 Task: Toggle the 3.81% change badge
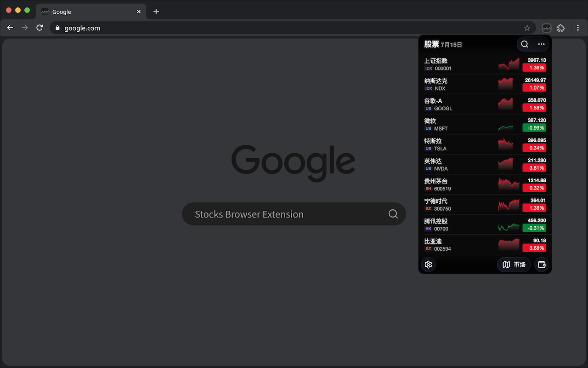tap(534, 168)
